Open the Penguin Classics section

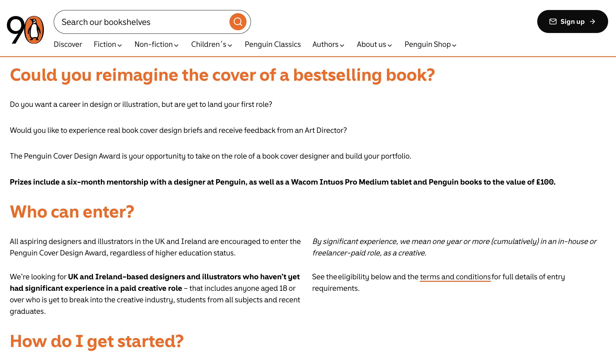tap(273, 44)
